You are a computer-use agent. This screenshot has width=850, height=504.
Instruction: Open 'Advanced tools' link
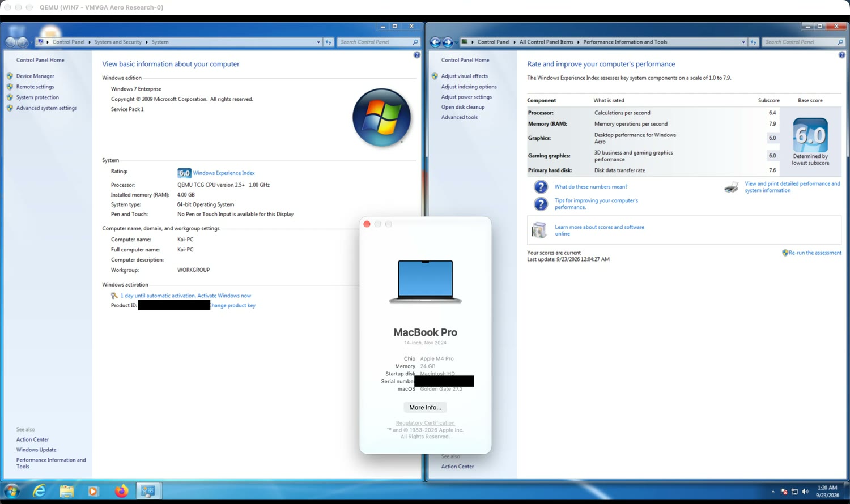(x=459, y=117)
